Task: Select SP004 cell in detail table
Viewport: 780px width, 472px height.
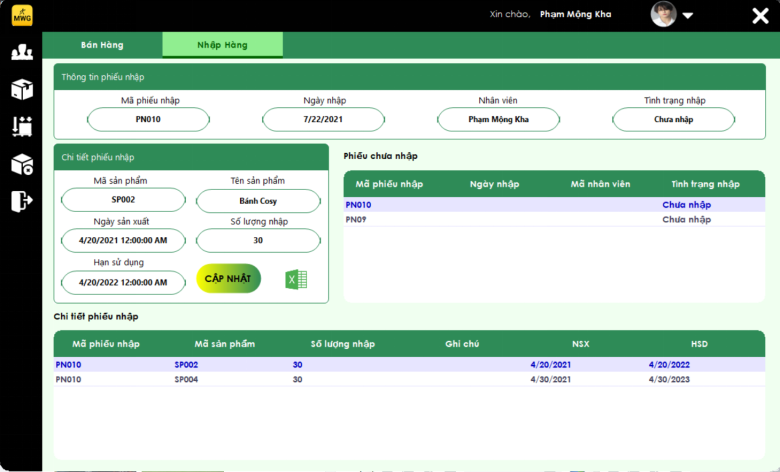Action: (x=186, y=379)
